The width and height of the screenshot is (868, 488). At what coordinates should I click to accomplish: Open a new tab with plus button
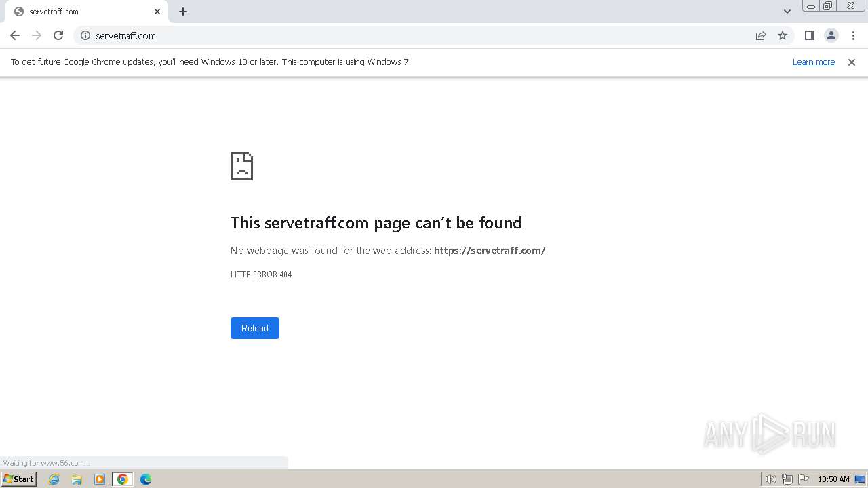click(183, 12)
